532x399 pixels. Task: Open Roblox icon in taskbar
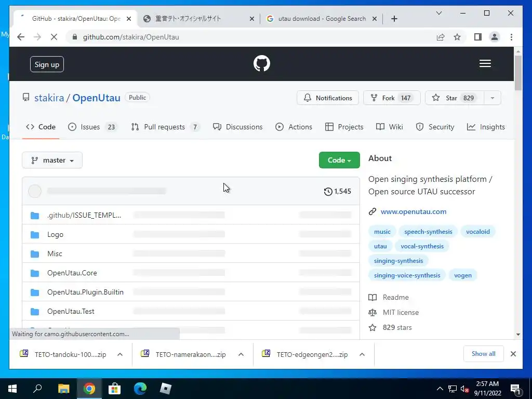click(165, 389)
